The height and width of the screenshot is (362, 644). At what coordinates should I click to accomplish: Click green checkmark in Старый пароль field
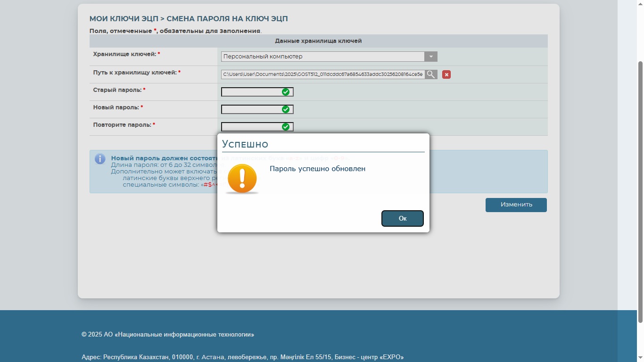click(x=285, y=92)
